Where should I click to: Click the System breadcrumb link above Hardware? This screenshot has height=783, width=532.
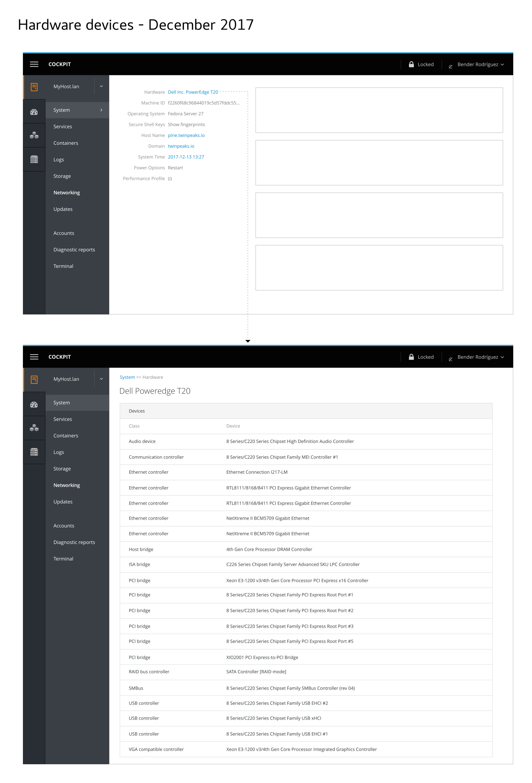point(127,377)
